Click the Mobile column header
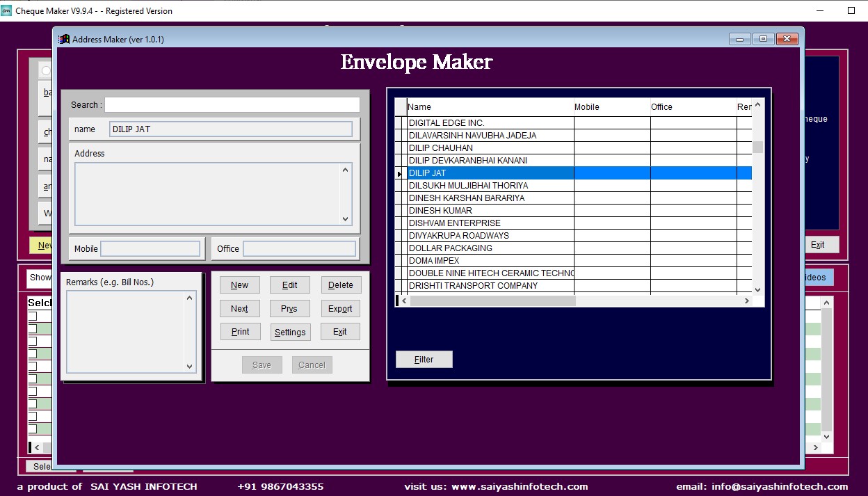The height and width of the screenshot is (496, 868). pos(612,107)
